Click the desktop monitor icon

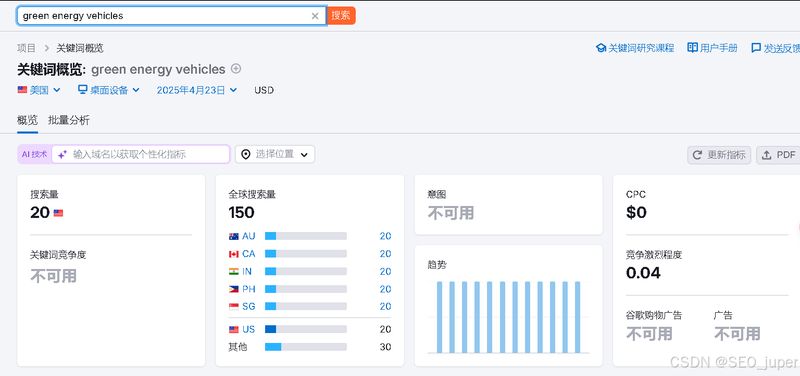(x=83, y=90)
